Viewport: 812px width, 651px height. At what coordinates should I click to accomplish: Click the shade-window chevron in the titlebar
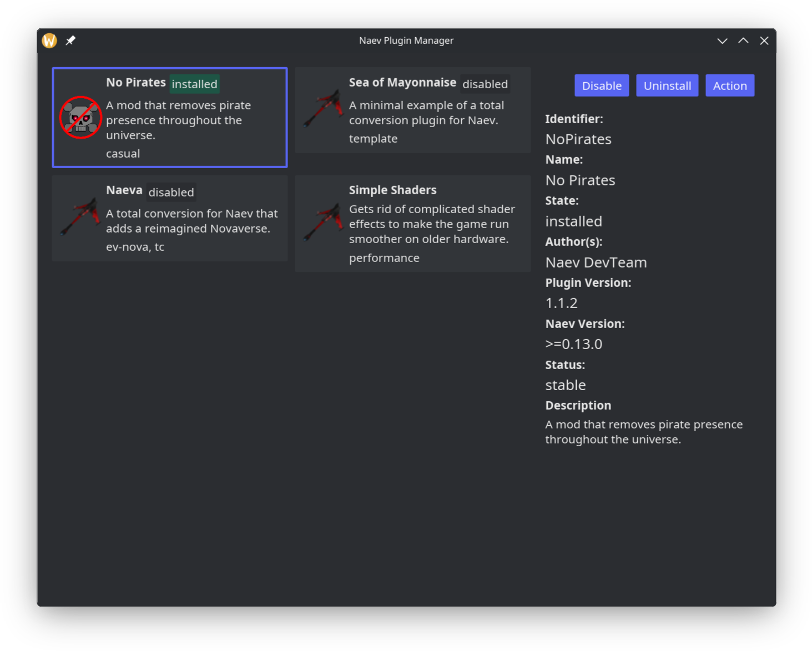click(x=722, y=41)
